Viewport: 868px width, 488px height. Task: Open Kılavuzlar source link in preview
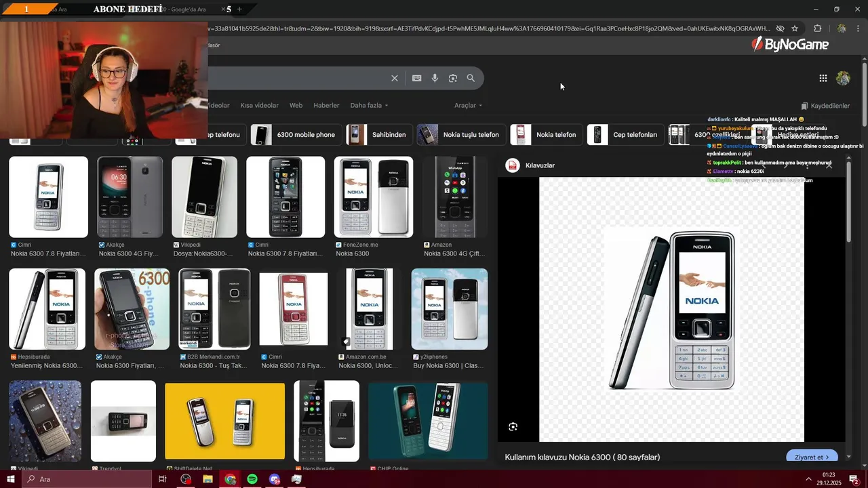[530, 165]
